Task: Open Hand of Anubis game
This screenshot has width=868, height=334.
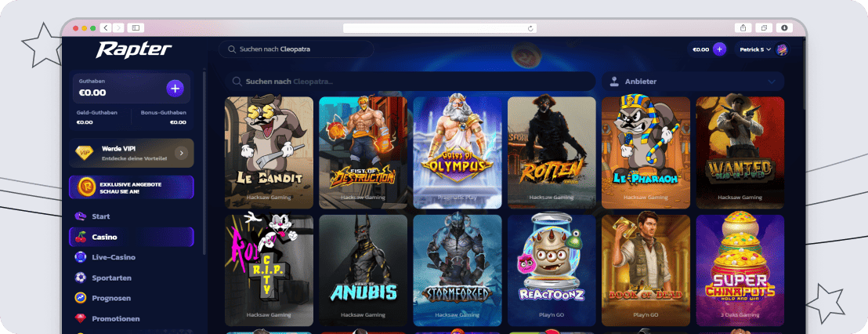Action: pyautogui.click(x=363, y=270)
